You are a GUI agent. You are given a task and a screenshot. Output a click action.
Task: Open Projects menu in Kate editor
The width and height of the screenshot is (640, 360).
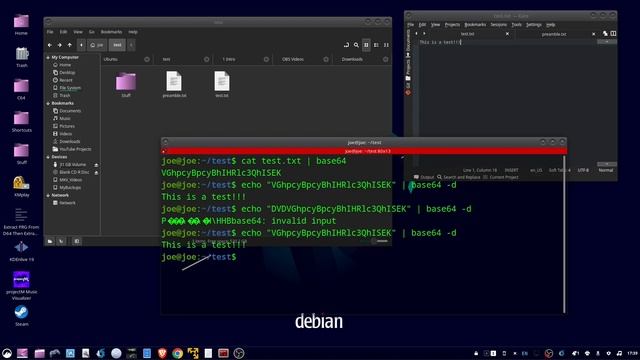[x=452, y=25]
